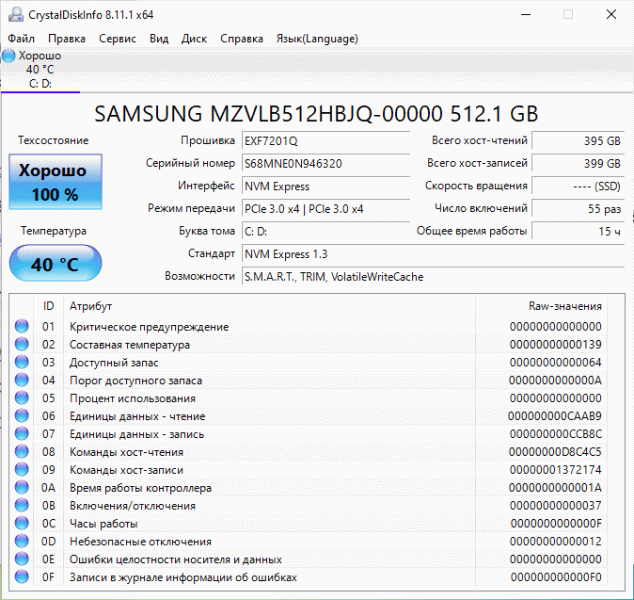
Task: Open the Вид menu
Action: (159, 39)
